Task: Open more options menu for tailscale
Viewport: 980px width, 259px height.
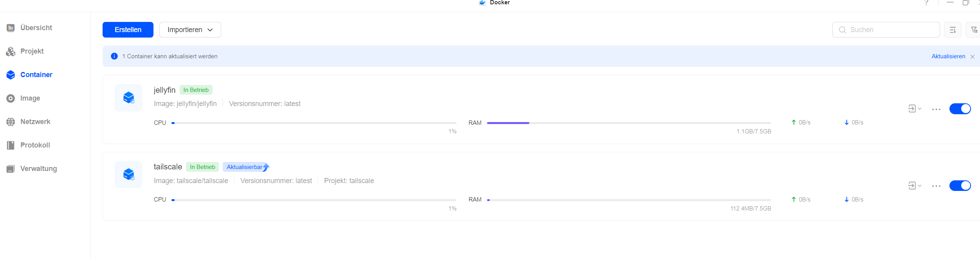Action: click(x=937, y=186)
